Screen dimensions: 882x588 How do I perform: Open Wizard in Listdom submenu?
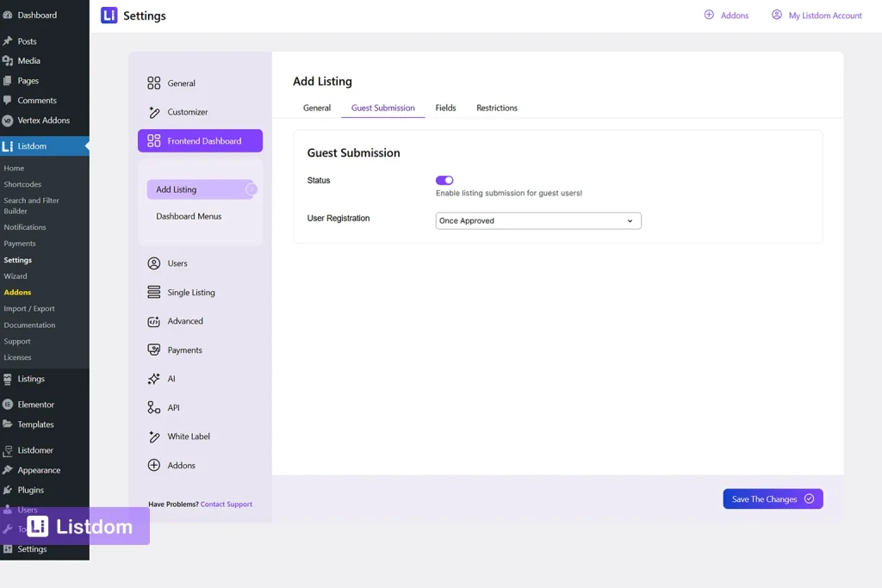click(16, 276)
